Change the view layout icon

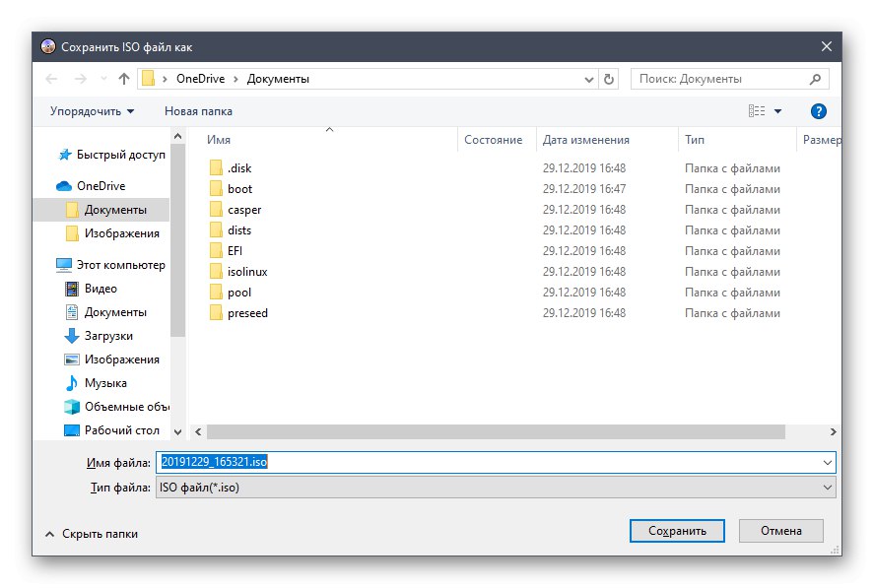tap(757, 111)
